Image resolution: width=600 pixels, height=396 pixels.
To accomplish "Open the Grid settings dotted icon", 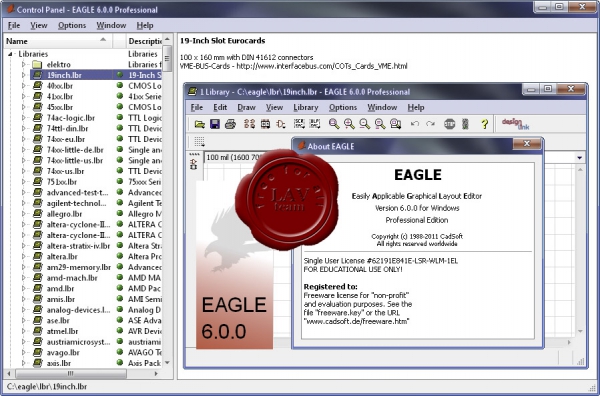I will point(199,142).
